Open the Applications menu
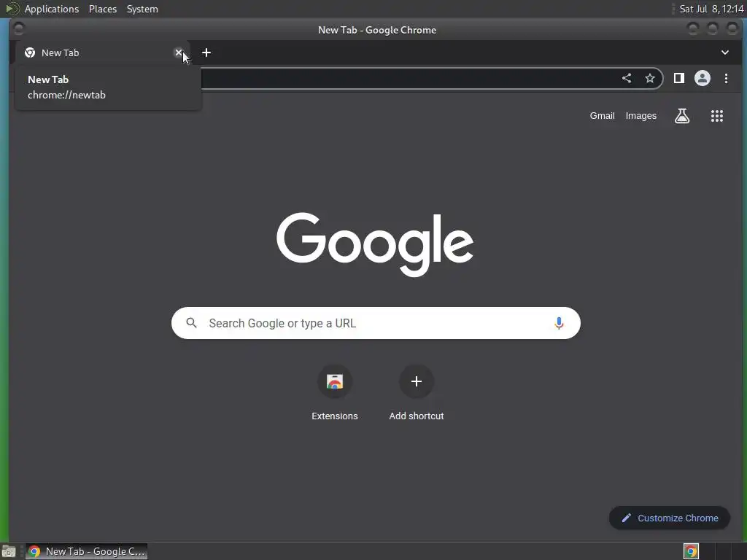Viewport: 747px width, 560px height. 52,9
